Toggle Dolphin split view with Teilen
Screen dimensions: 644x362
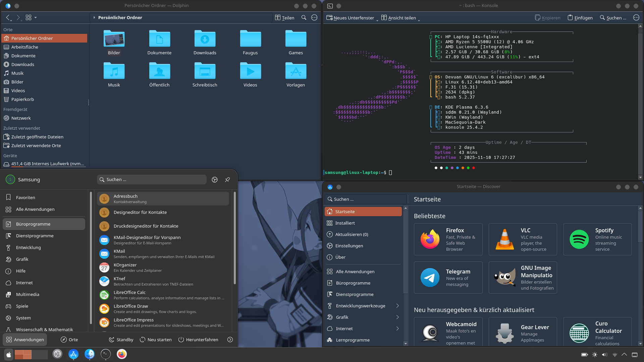tap(284, 18)
